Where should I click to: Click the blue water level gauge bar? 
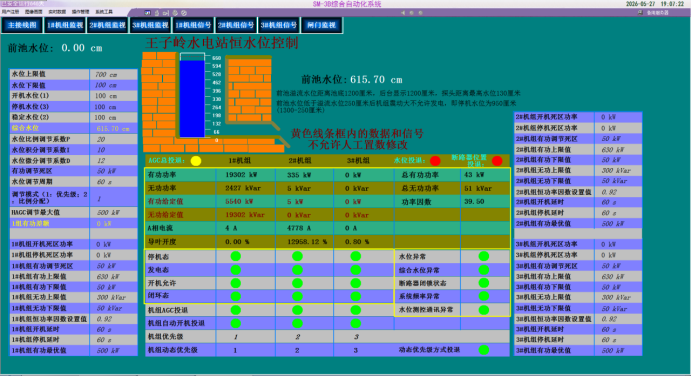pyautogui.click(x=192, y=99)
